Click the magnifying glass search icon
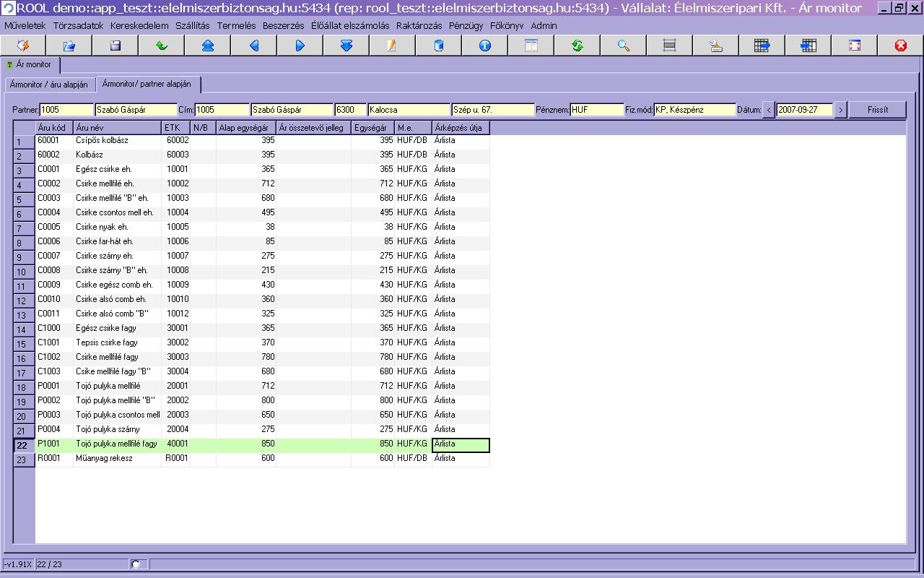 click(x=624, y=46)
